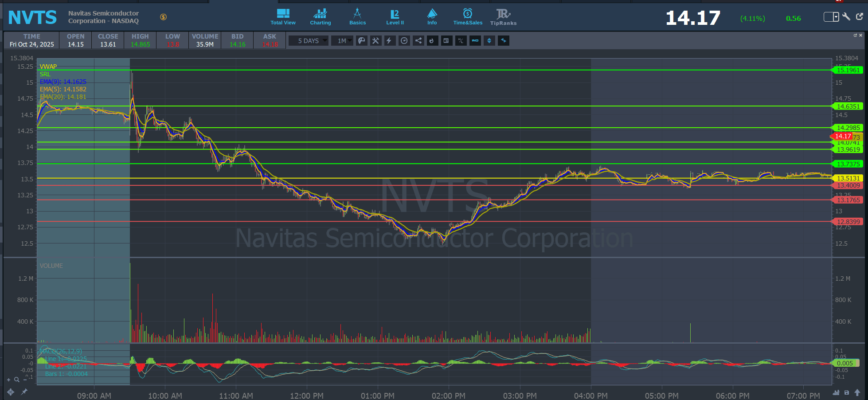Viewport: 868px width, 400px height.
Task: Click the blue up-down arrows icon
Action: point(489,41)
